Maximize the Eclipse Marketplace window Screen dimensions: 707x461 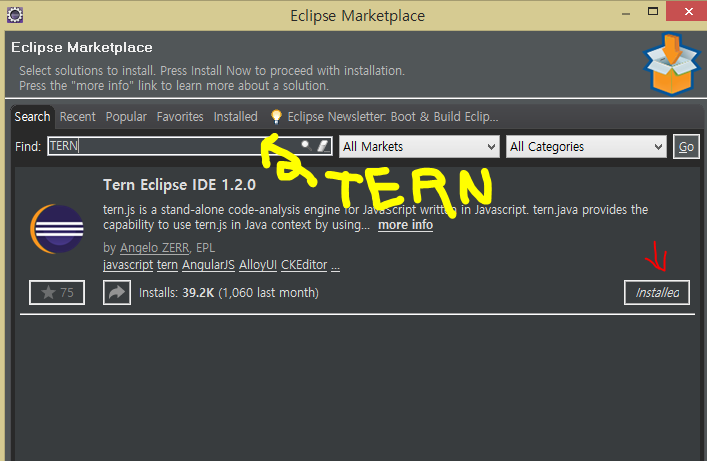[653, 12]
